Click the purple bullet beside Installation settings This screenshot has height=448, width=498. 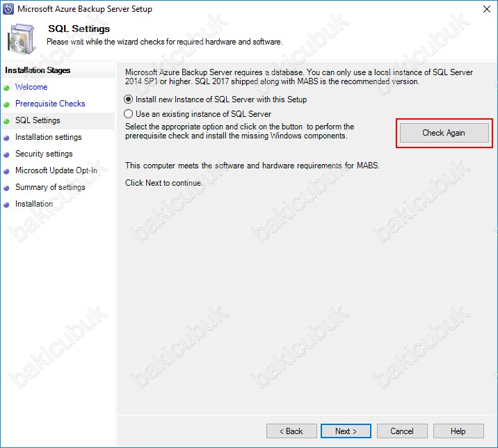point(6,138)
